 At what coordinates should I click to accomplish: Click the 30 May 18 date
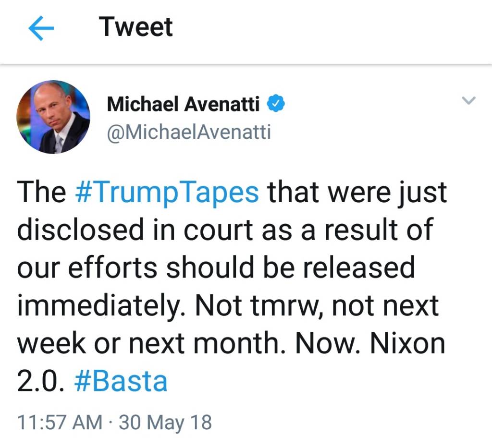(165, 423)
